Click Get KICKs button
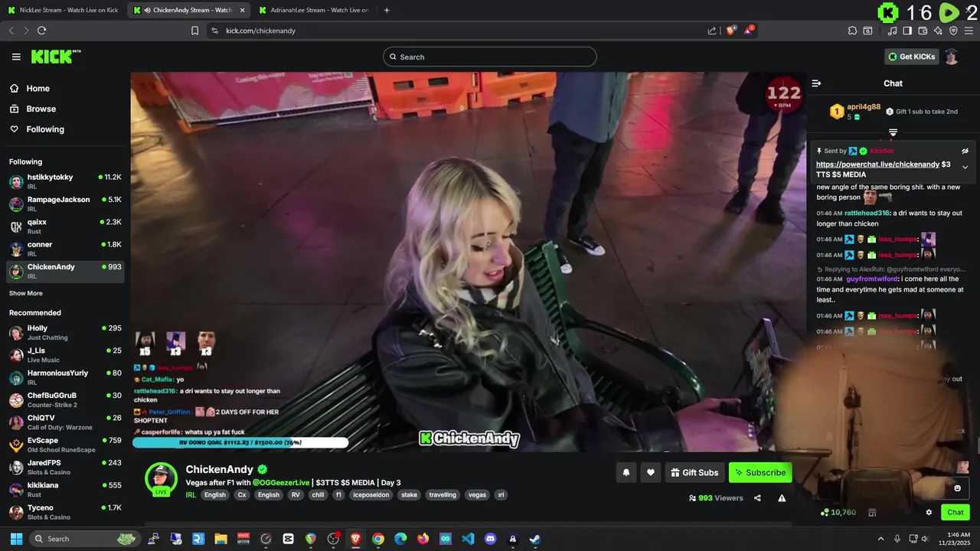 [x=911, y=57]
